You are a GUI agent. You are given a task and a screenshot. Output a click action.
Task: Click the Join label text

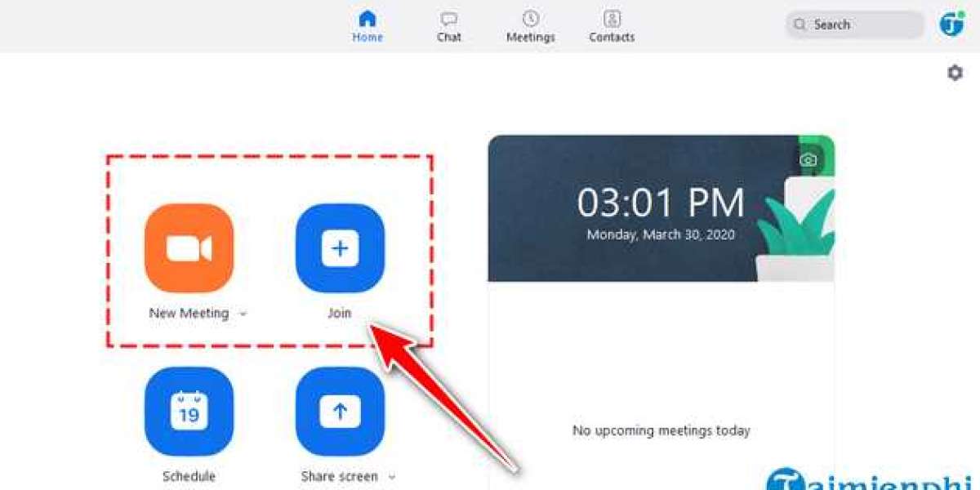340,313
